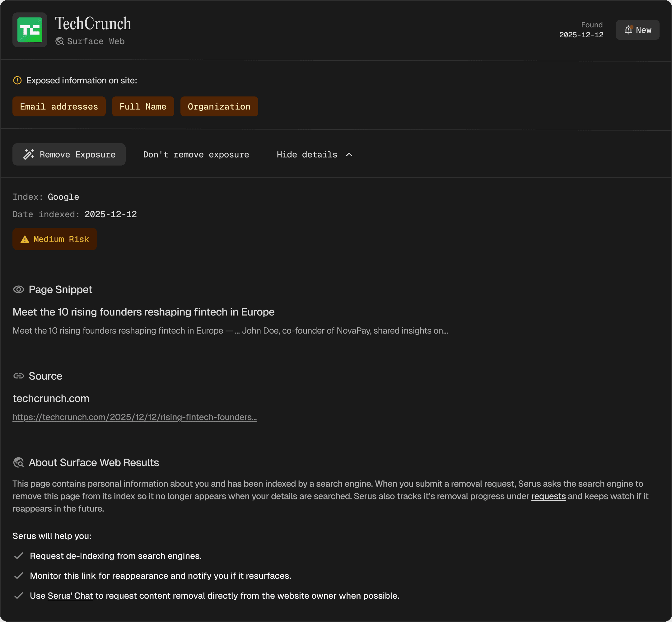Collapse details using the Hide details chevron

tap(349, 155)
